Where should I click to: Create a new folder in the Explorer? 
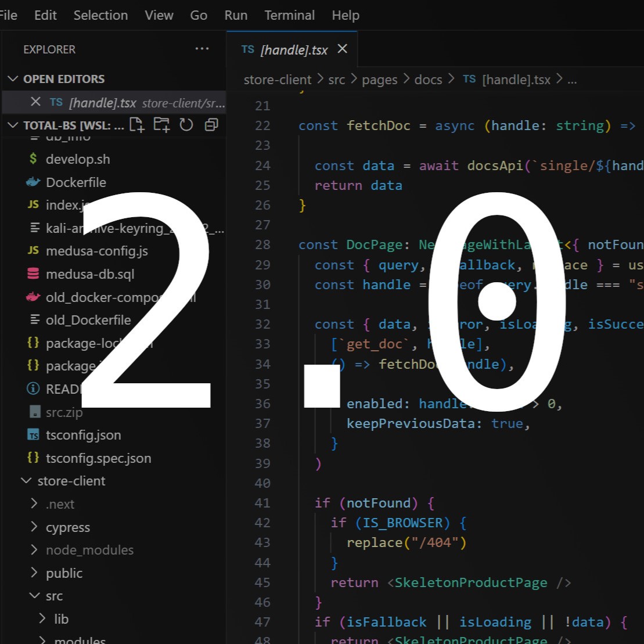161,124
